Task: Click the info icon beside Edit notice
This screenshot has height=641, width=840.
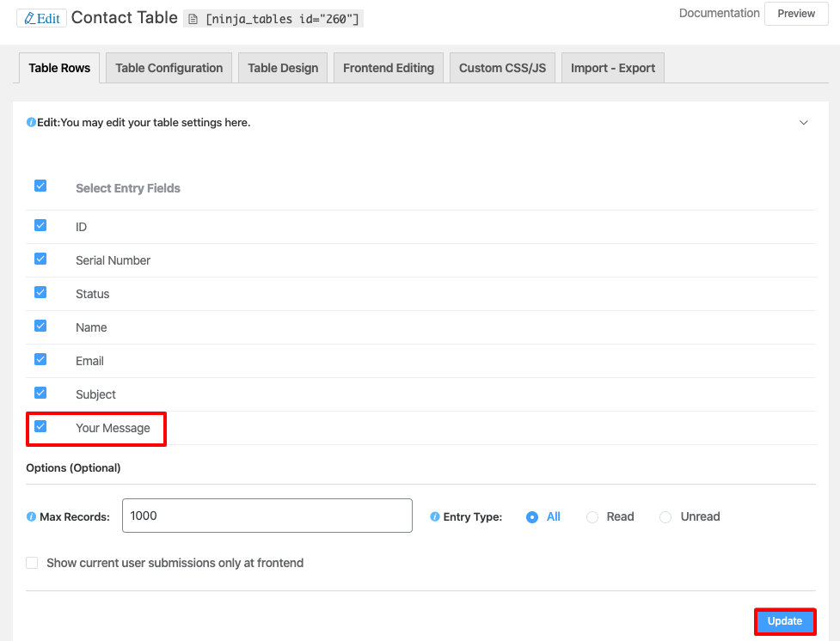Action: pyautogui.click(x=31, y=123)
